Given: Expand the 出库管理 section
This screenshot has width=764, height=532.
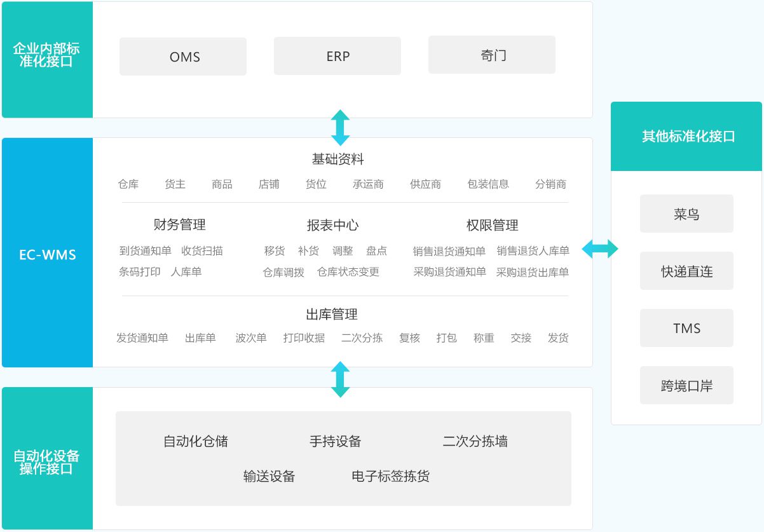Looking at the screenshot, I should tap(332, 313).
